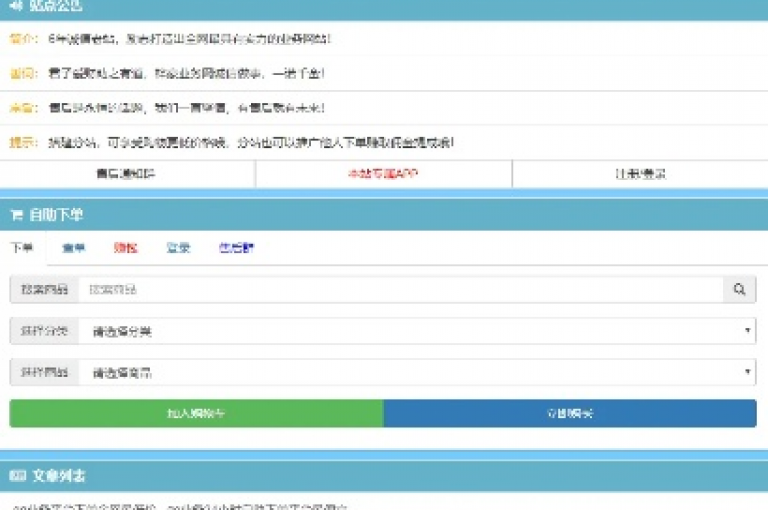Open the purple-colored tab in order panel
Screen dimensions: 768x510
(237, 248)
